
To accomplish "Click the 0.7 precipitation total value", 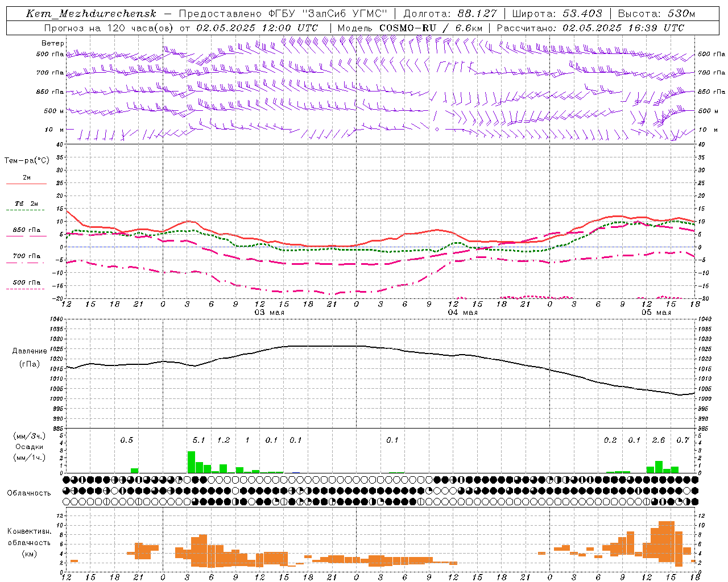I will [683, 440].
